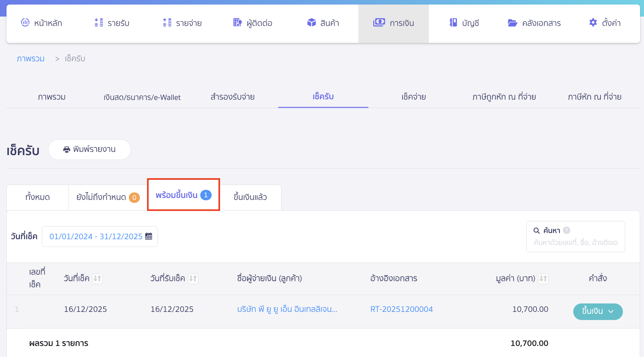The image size is (644, 357).
Task: Open the ผู้ติดต่อ contacts icon
Action: point(237,23)
